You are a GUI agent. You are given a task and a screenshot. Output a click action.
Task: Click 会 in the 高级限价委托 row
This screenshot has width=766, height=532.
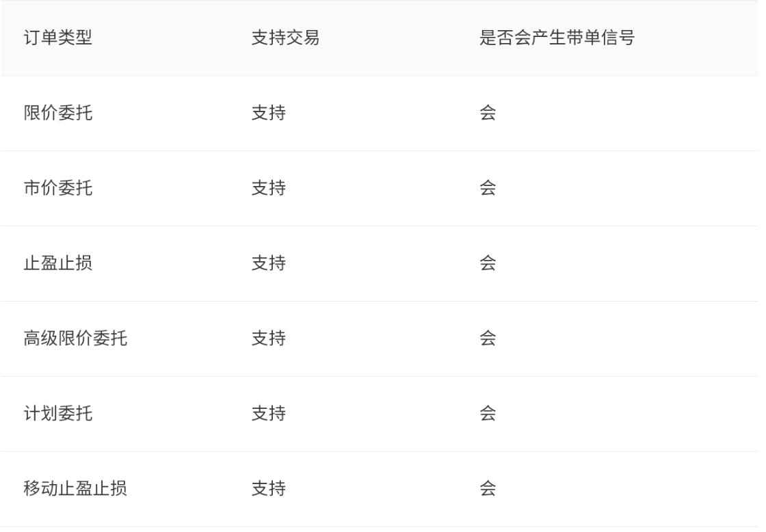pyautogui.click(x=488, y=339)
